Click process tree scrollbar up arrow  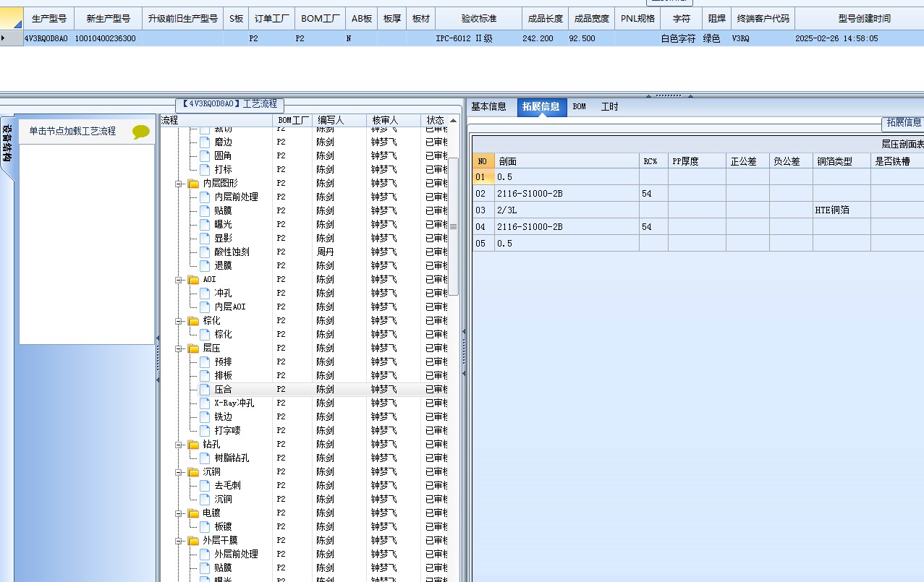(454, 120)
